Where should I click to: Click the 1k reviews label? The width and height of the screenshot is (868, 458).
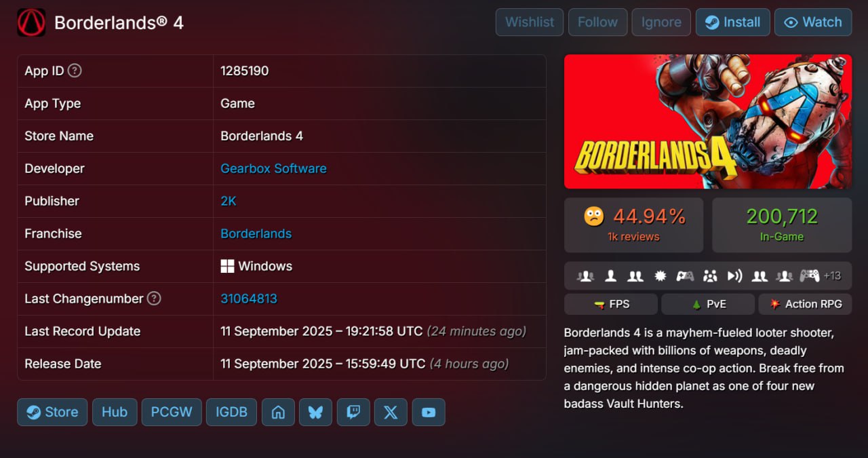coord(633,237)
